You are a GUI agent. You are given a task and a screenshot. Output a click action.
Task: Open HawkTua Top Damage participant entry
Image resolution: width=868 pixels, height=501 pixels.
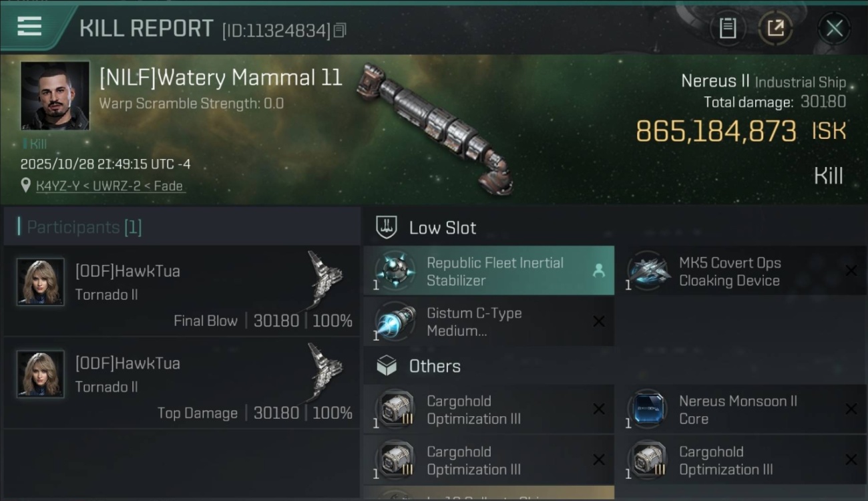click(x=182, y=383)
